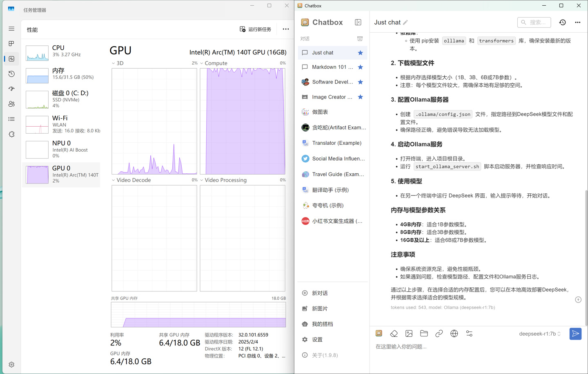Open the Translator (Example) conversation
Screen dimensions: 588x374
click(336, 143)
